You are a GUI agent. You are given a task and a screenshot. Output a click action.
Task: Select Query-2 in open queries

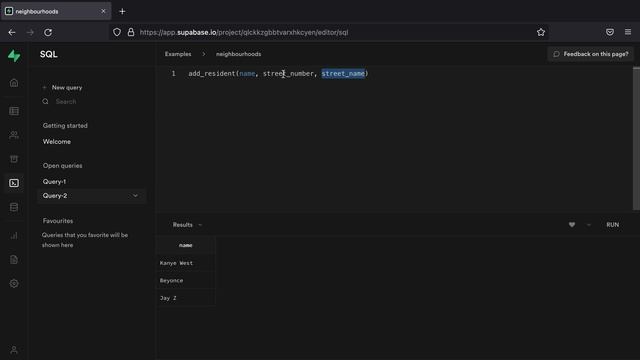point(91,196)
